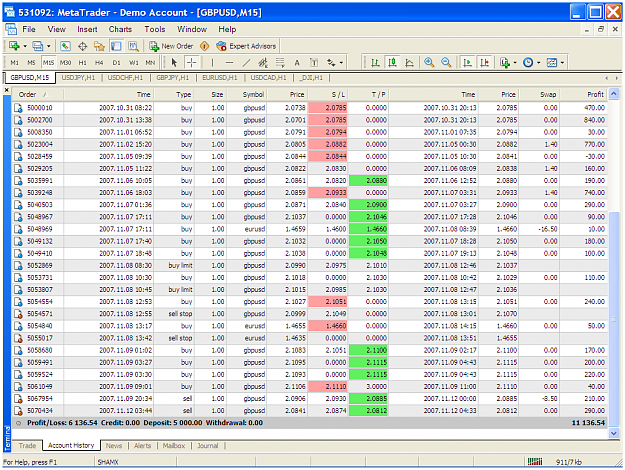This screenshot has height=470, width=625.
Task: Select the trendline drawing tool
Action: coord(246,63)
